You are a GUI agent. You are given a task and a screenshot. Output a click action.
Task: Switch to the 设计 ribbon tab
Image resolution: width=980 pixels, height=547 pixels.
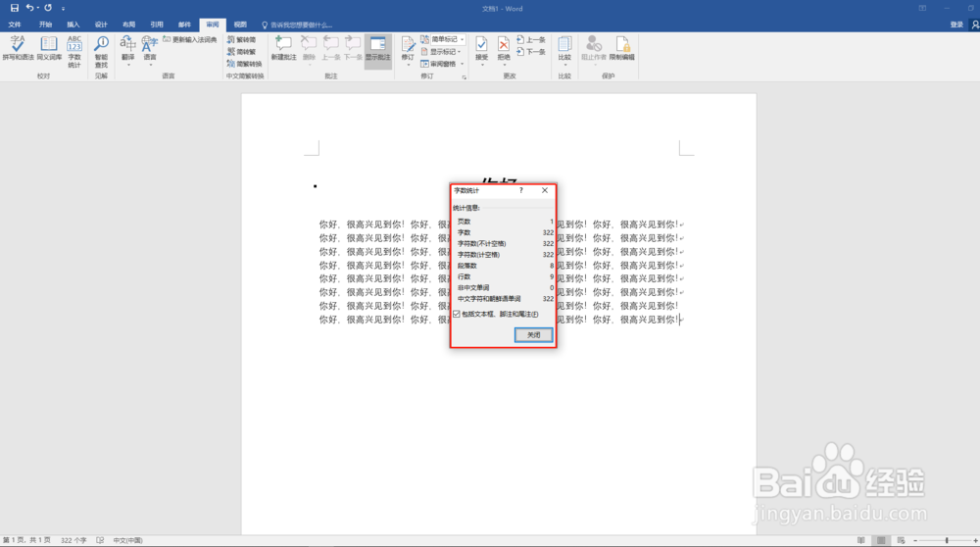pos(101,25)
